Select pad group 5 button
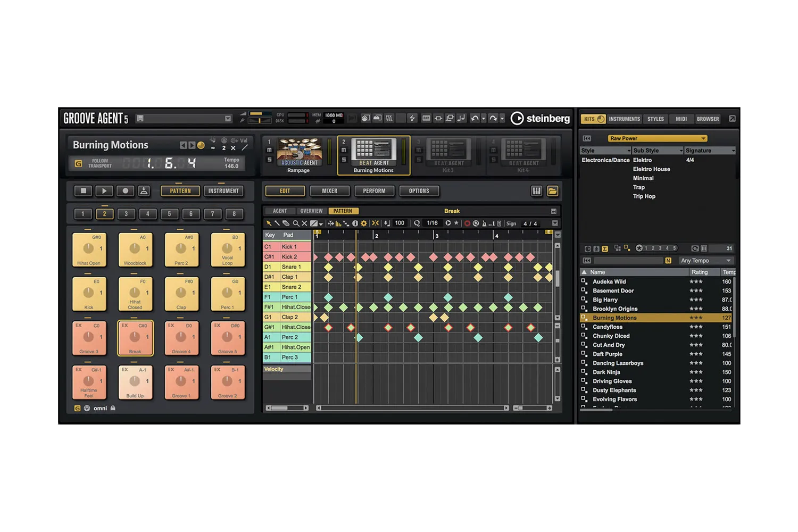Viewport: 798px width, 532px height. pyautogui.click(x=169, y=214)
